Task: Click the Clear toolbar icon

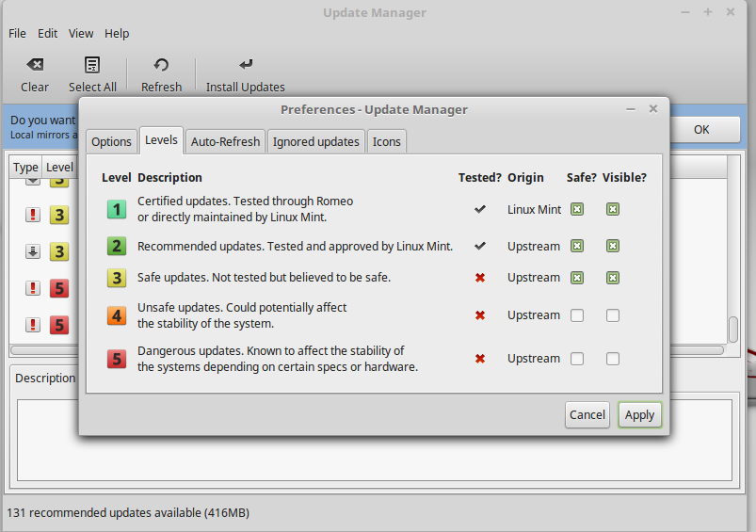Action: 35,65
